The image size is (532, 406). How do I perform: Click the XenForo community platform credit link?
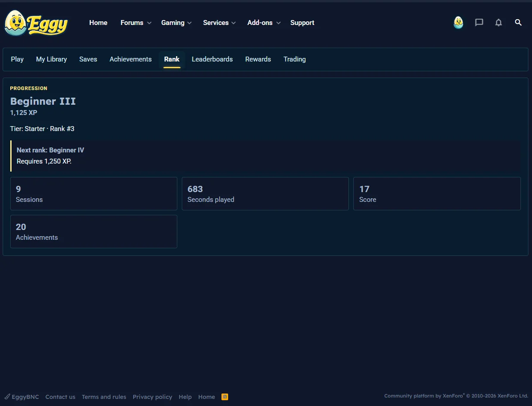point(456,396)
